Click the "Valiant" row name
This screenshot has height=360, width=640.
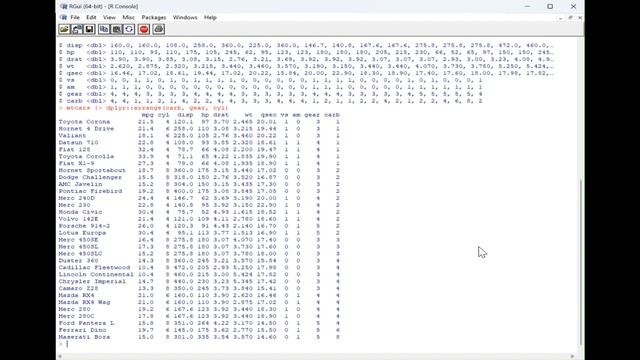pos(72,136)
